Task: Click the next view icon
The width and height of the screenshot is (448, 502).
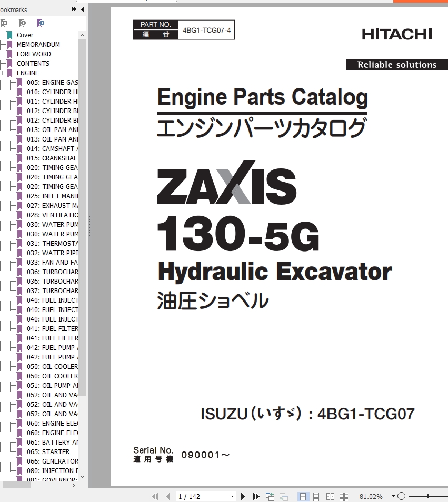Action: 284,496
